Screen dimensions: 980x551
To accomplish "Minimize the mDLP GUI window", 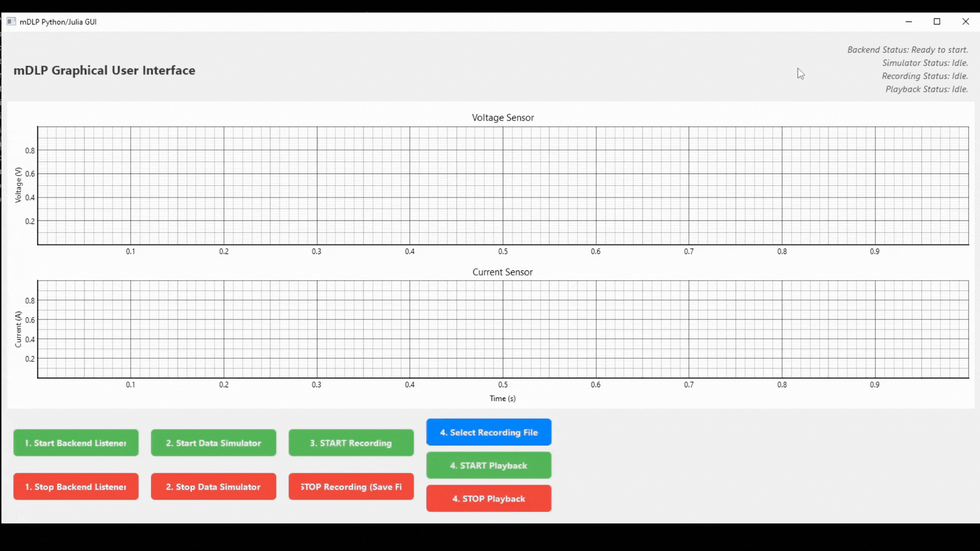I will coord(909,21).
